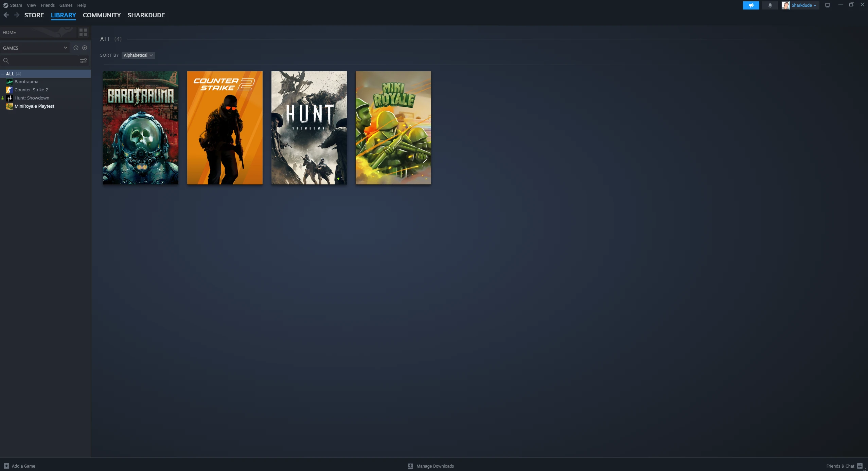The width and height of the screenshot is (868, 471).
Task: Click the notifications bell icon
Action: coord(769,5)
